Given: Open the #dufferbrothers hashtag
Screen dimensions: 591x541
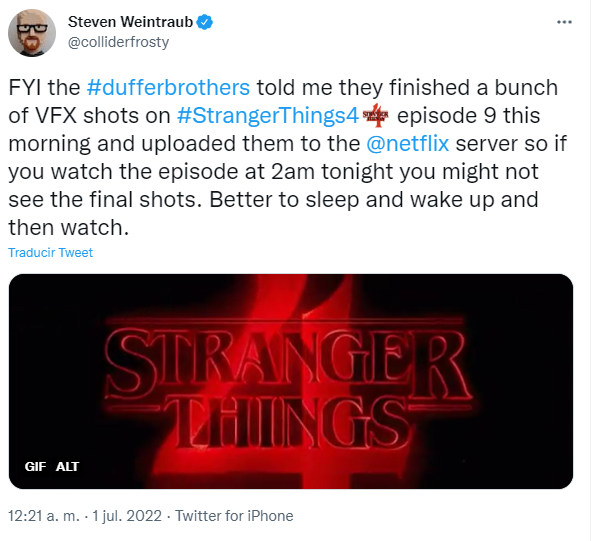Looking at the screenshot, I should 168,87.
